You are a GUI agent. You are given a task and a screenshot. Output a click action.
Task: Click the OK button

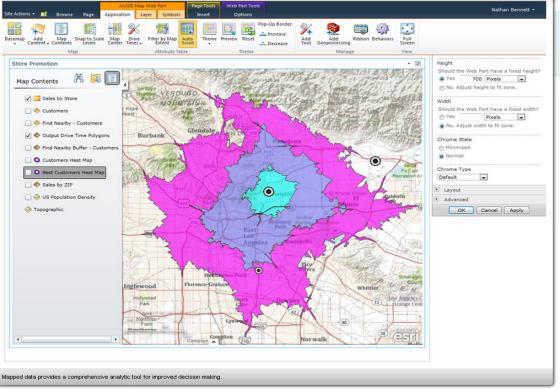tap(461, 210)
